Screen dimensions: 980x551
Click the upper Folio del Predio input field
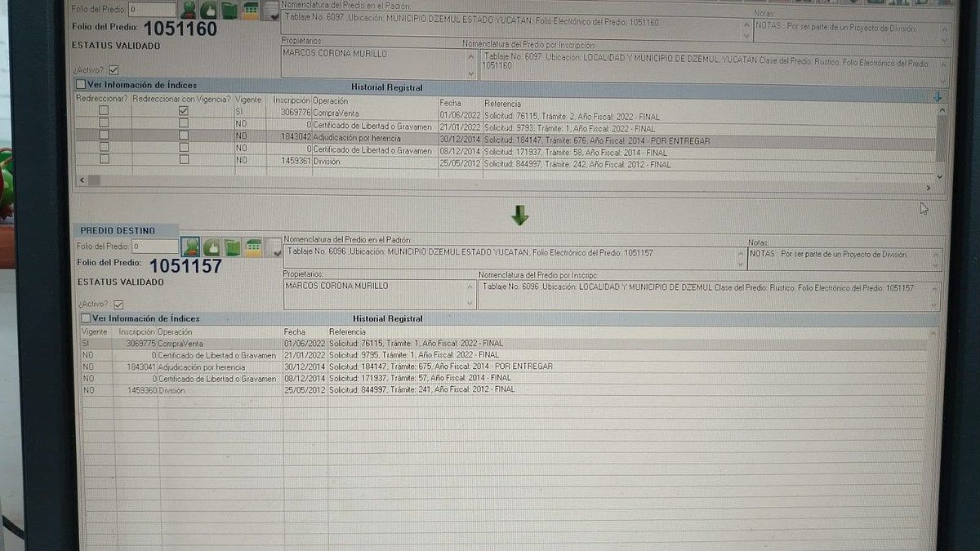click(152, 10)
